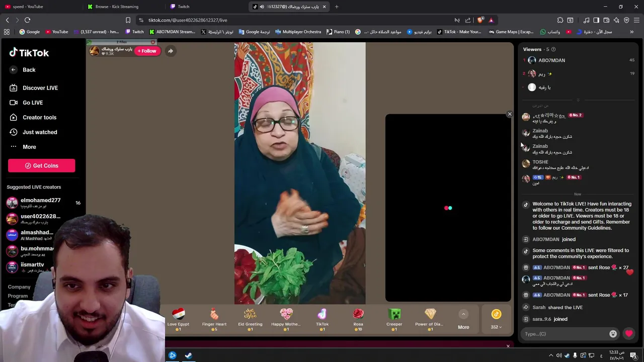
Task: Expand More gifts list
Action: pos(463,319)
